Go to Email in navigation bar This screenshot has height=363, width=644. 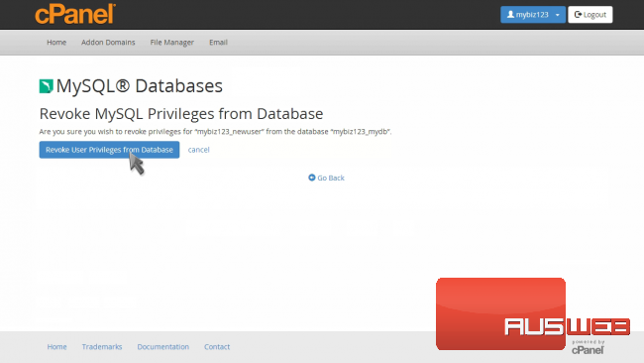(x=218, y=43)
